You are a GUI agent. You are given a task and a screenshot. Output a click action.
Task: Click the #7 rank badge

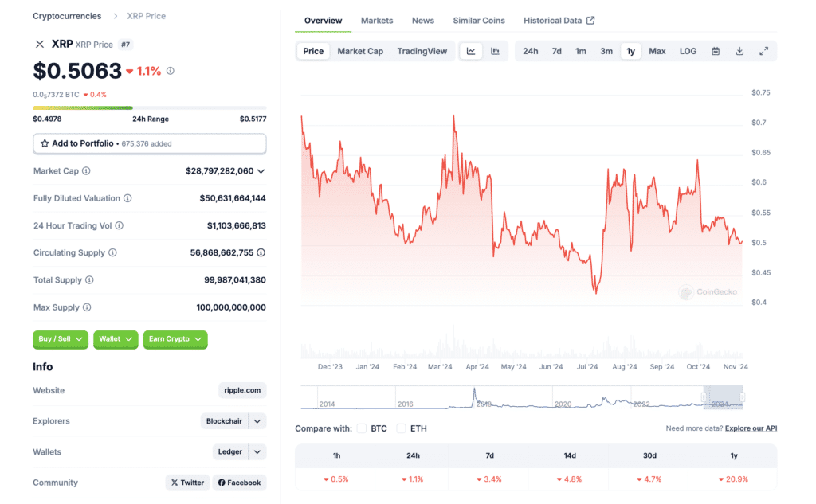(125, 45)
